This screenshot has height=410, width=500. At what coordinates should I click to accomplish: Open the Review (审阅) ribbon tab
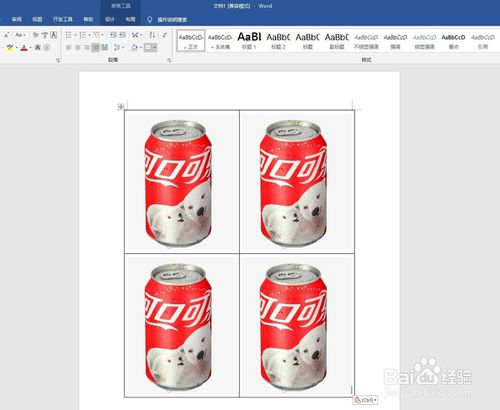(17, 19)
